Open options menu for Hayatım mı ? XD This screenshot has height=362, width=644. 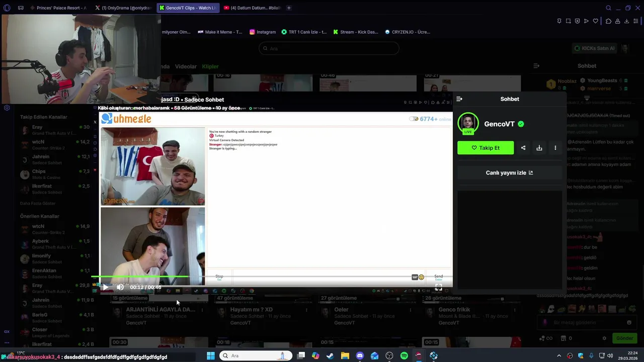coord(306,310)
